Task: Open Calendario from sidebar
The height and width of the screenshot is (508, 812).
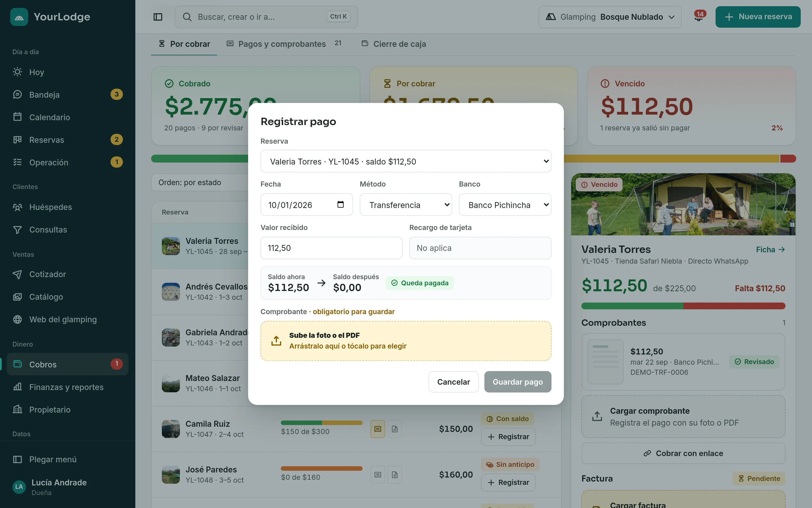Action: click(x=67, y=117)
